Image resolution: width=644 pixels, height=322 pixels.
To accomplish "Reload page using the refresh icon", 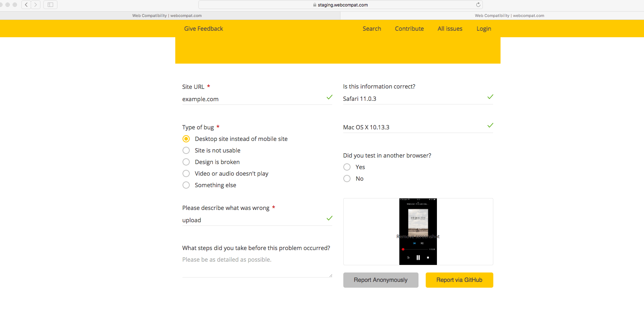I will coord(478,5).
